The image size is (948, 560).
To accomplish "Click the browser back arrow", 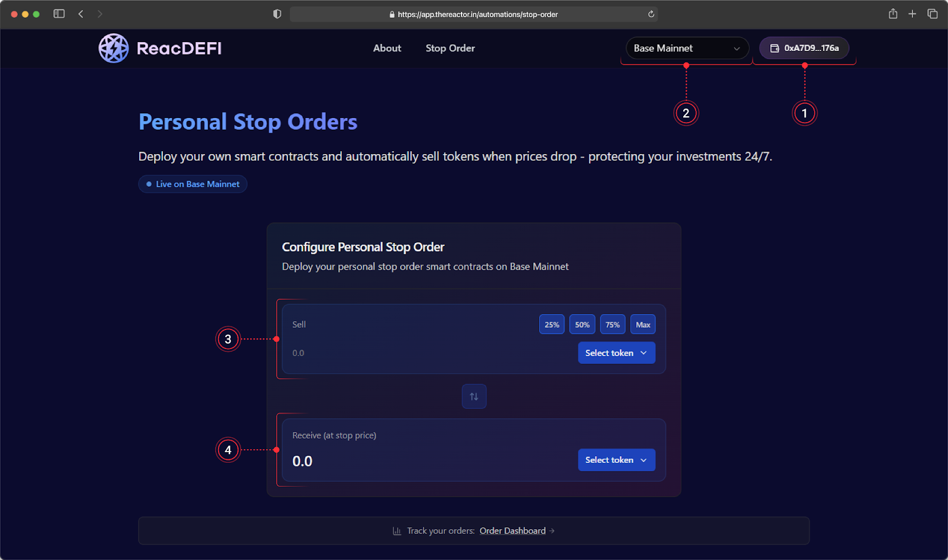I will coord(81,14).
